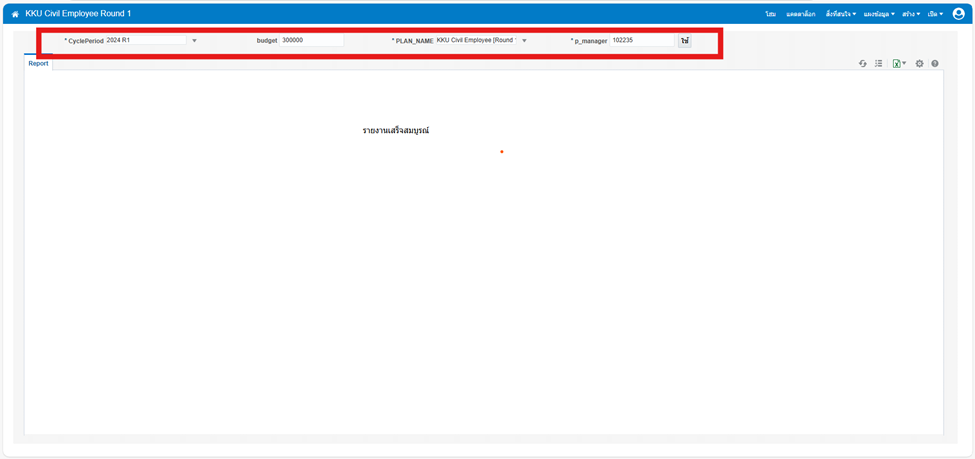Open the ผังข้อมูล header menu
This screenshot has height=459, width=975.
tap(879, 14)
